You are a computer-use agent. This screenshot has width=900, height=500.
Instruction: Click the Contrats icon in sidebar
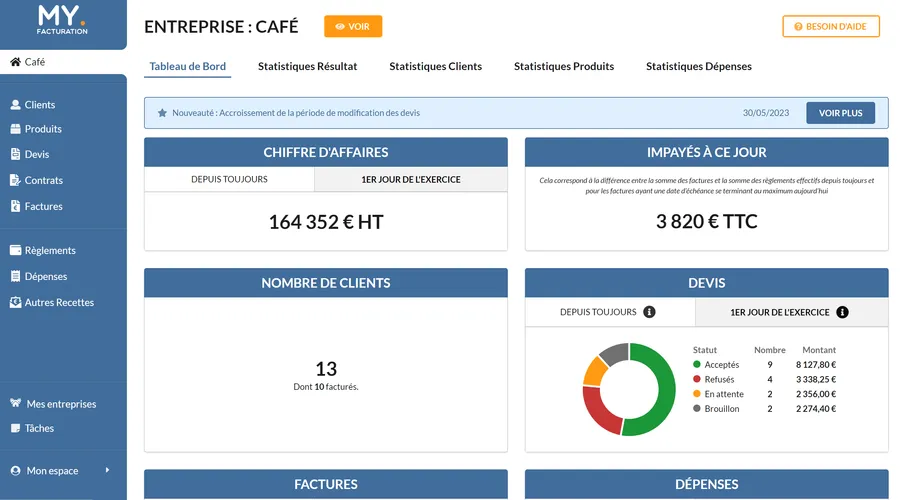[15, 181]
